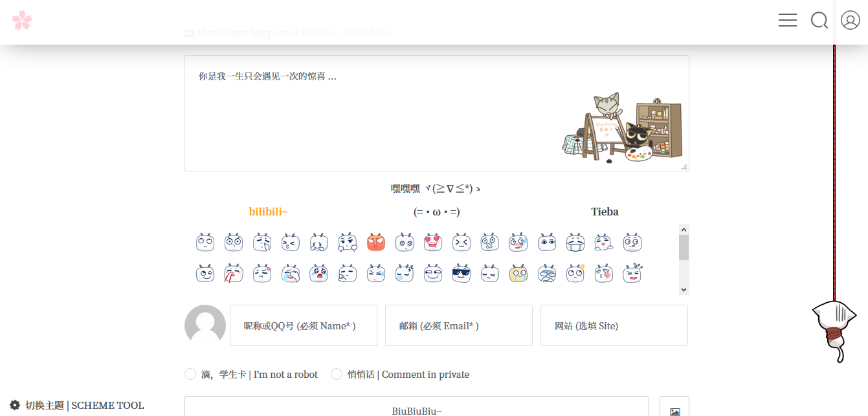868x416 pixels.
Task: Pick the sunglasses emoticon
Action: [x=462, y=273]
